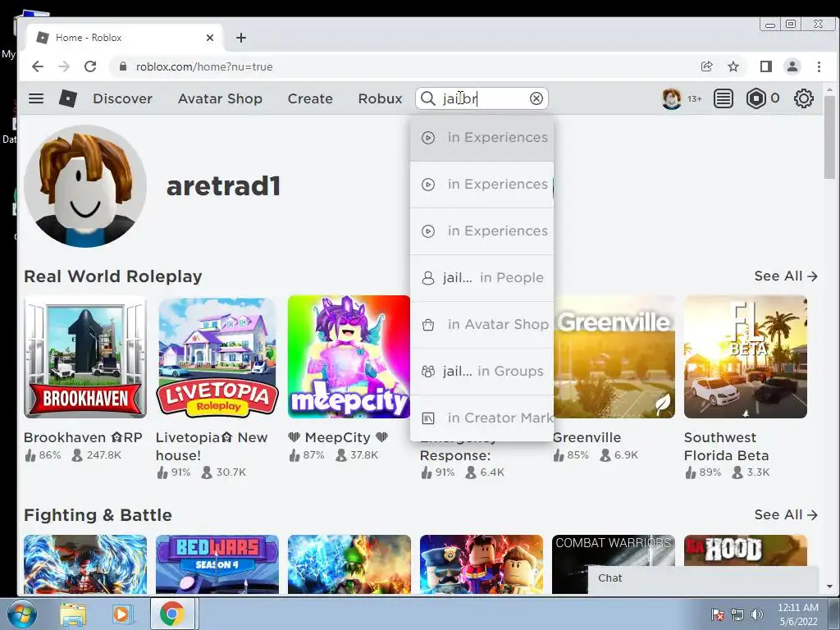Select the 'in Groups' search suggestion
The height and width of the screenshot is (630, 840).
[482, 371]
